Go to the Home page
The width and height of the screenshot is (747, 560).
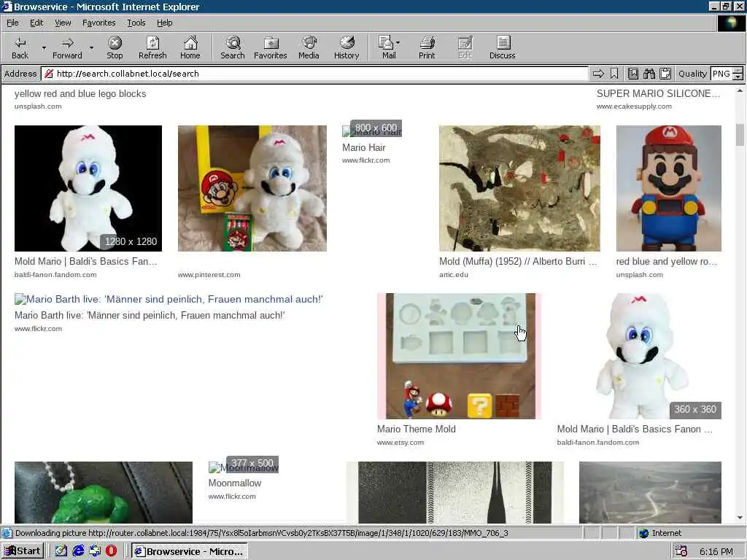click(190, 47)
